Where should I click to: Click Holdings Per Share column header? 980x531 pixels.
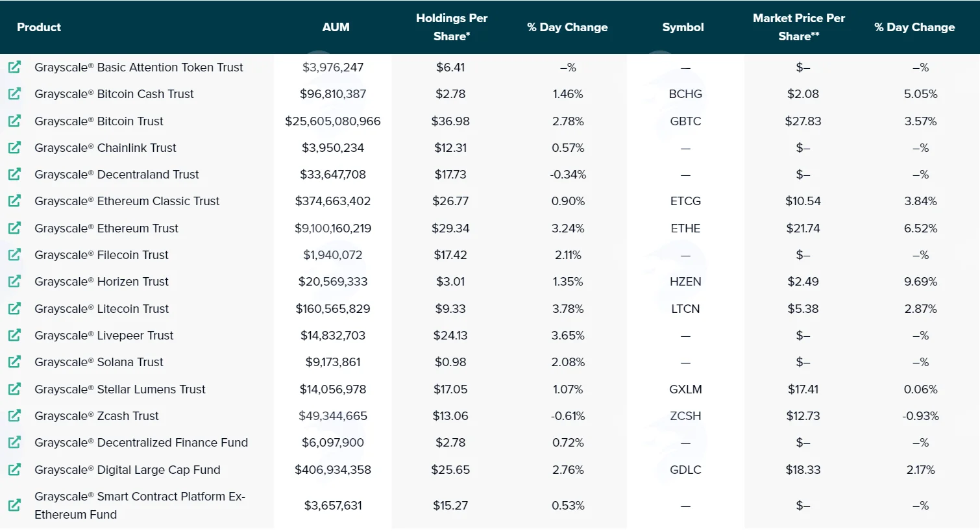click(452, 27)
